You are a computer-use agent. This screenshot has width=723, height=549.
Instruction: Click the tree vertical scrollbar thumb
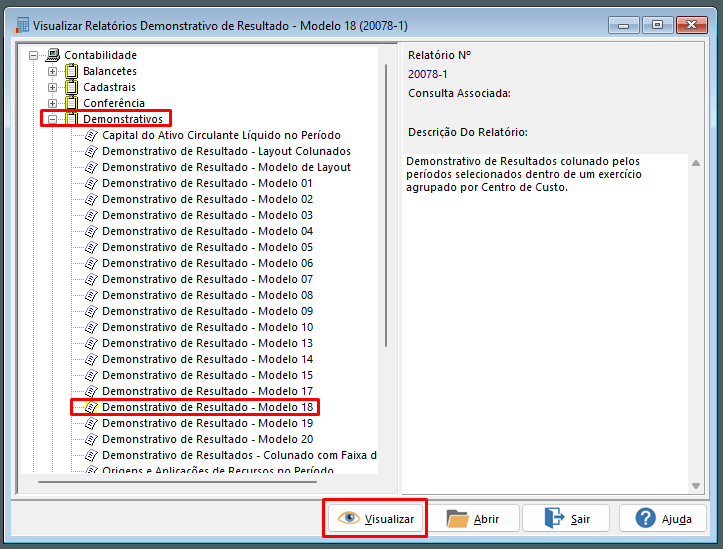[x=386, y=206]
